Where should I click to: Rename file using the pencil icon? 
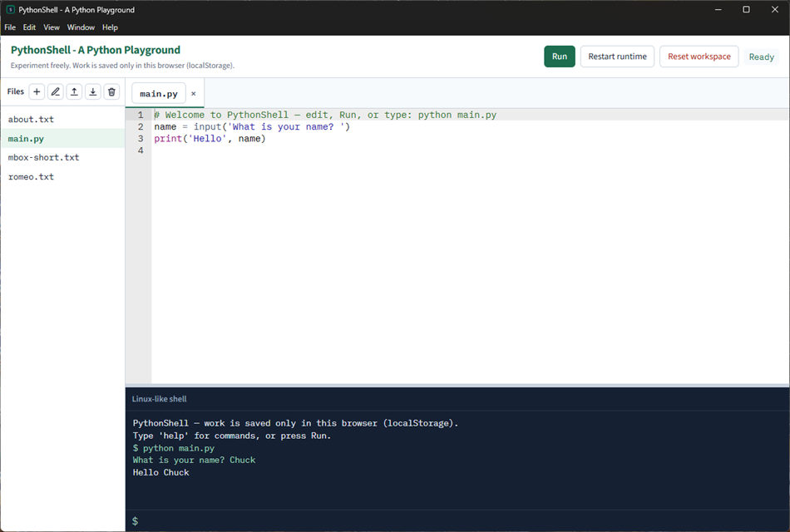coord(56,91)
